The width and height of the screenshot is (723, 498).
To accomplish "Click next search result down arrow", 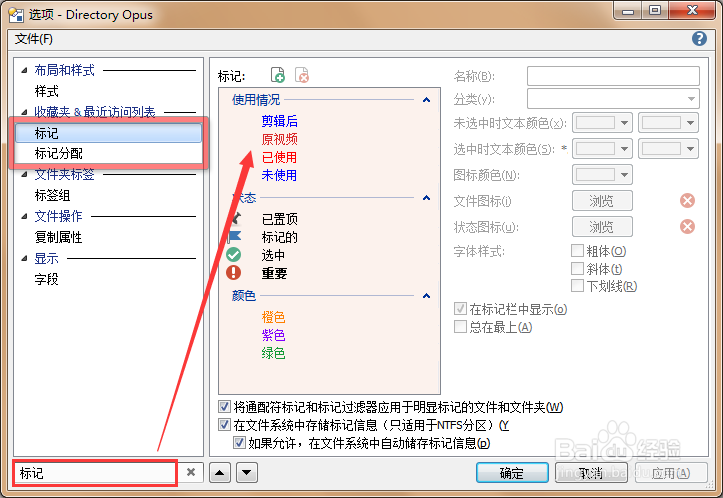I will tap(247, 473).
